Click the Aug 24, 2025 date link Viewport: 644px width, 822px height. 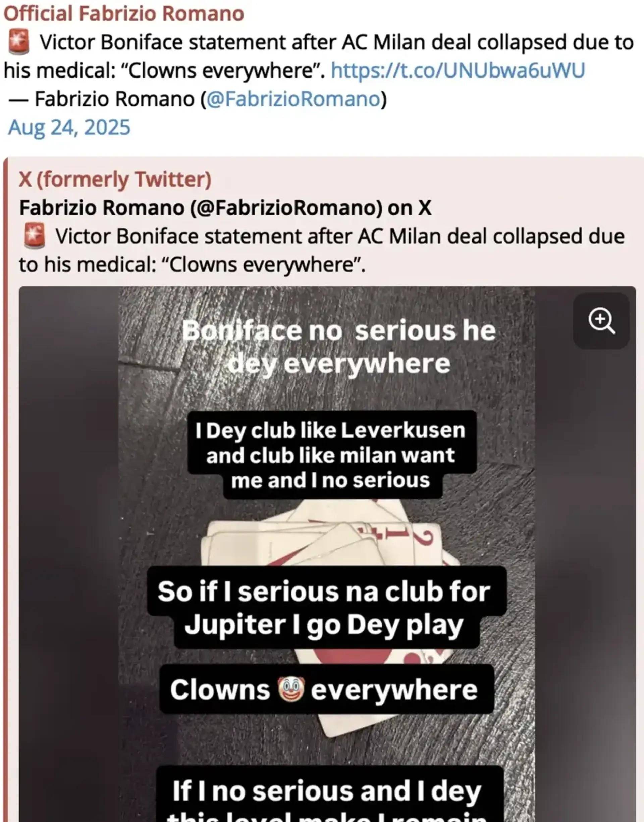pyautogui.click(x=69, y=127)
